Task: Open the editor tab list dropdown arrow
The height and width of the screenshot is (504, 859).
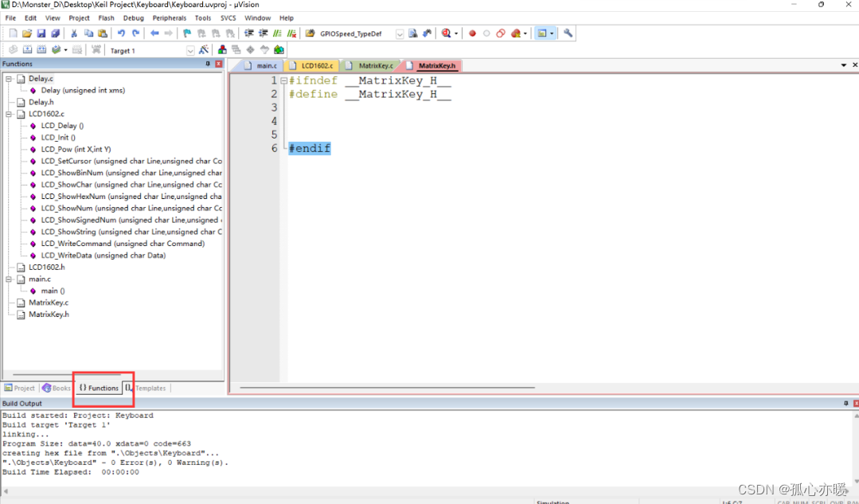Action: tap(844, 65)
